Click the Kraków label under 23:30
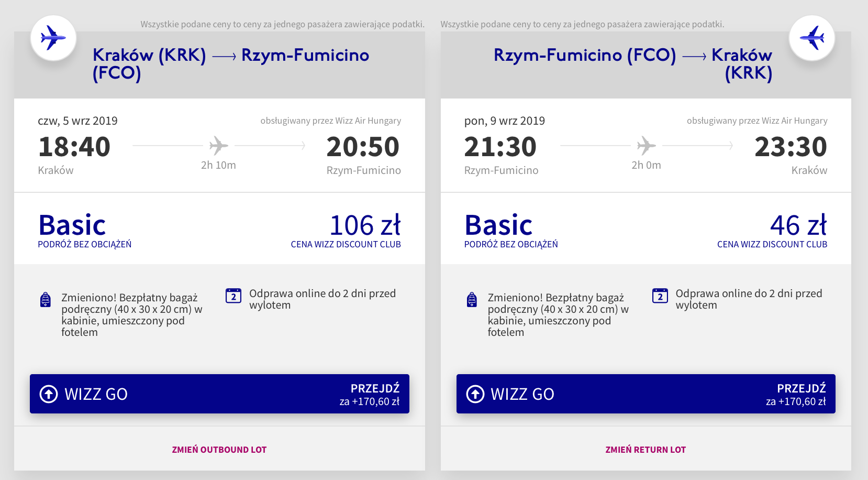This screenshot has height=480, width=868. 809,170
